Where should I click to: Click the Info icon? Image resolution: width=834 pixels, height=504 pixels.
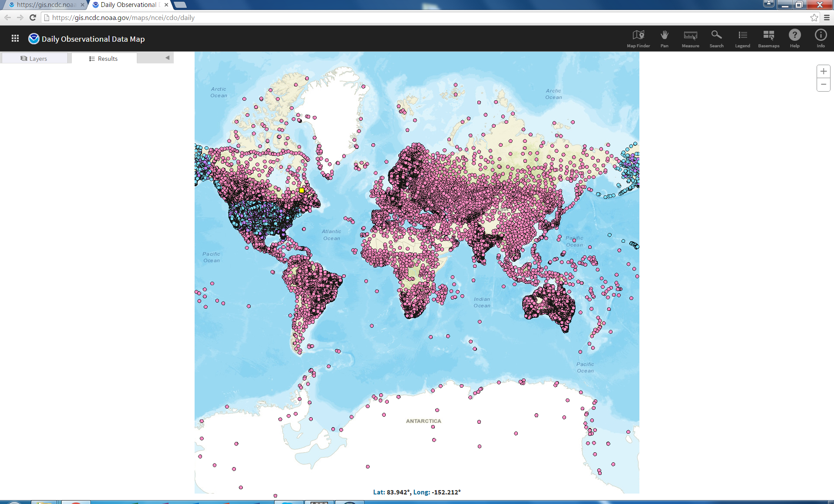(x=821, y=38)
